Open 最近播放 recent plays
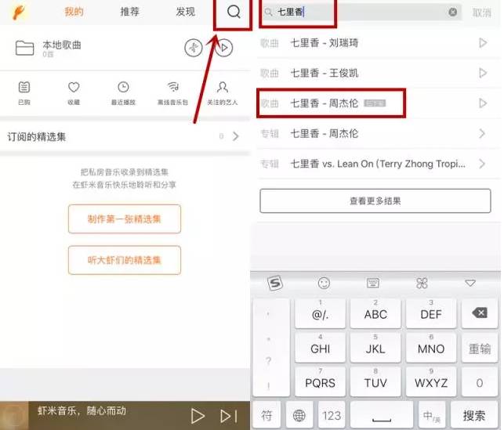 coord(123,93)
